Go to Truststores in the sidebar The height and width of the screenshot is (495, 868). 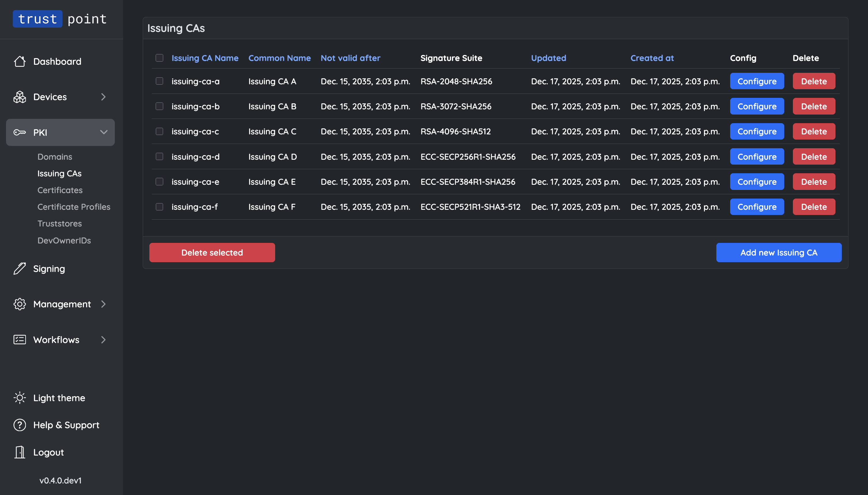point(60,223)
